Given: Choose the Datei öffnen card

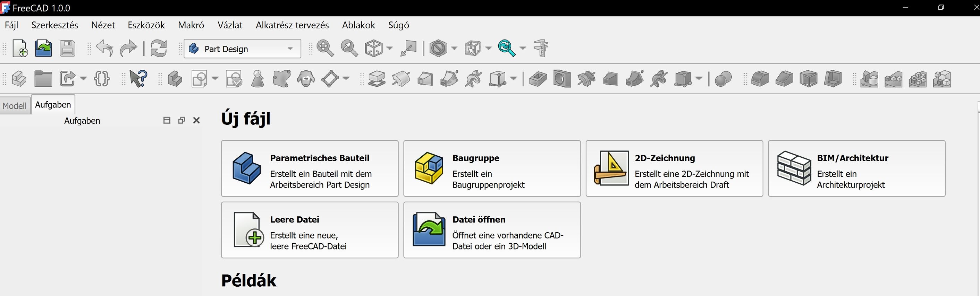Looking at the screenshot, I should [x=492, y=230].
